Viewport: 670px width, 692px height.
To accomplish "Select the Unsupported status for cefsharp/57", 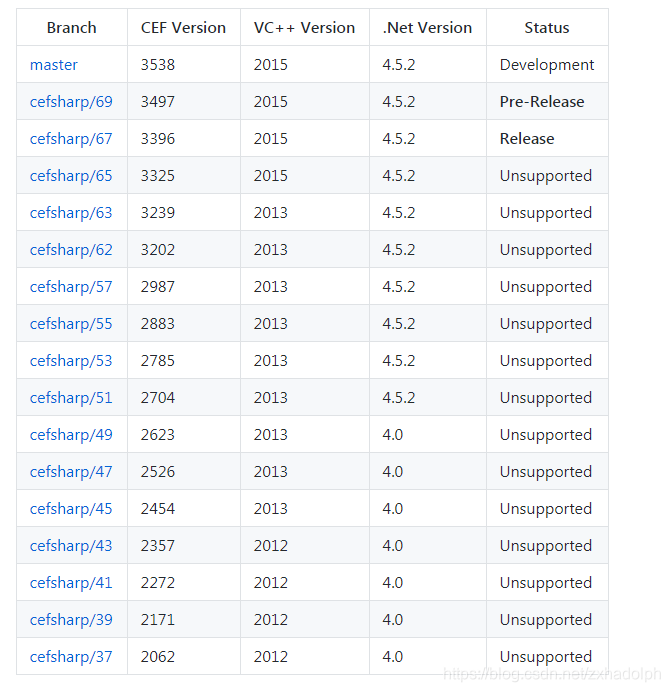I will 546,287.
